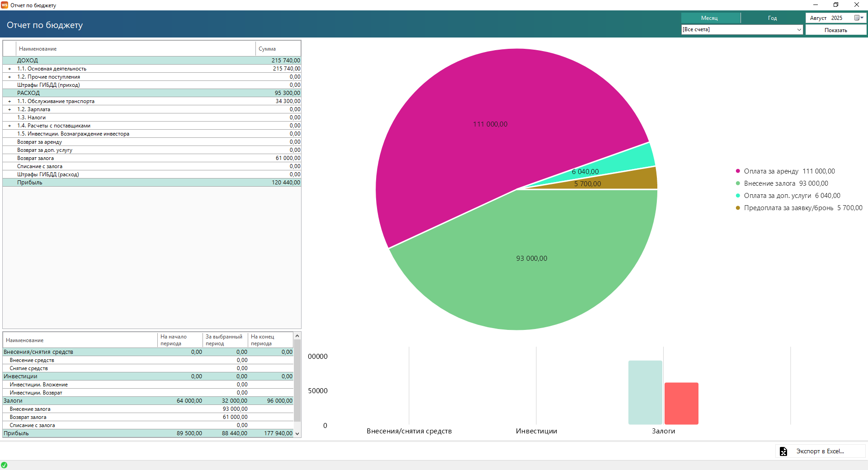
Task: Click the Excel export file icon
Action: click(x=783, y=451)
